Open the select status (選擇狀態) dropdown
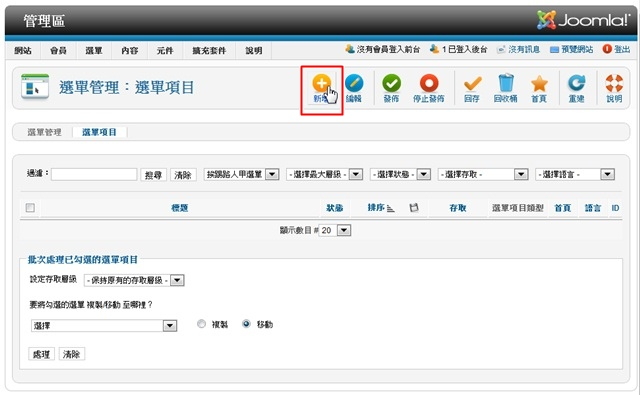640x395 pixels. [x=400, y=174]
